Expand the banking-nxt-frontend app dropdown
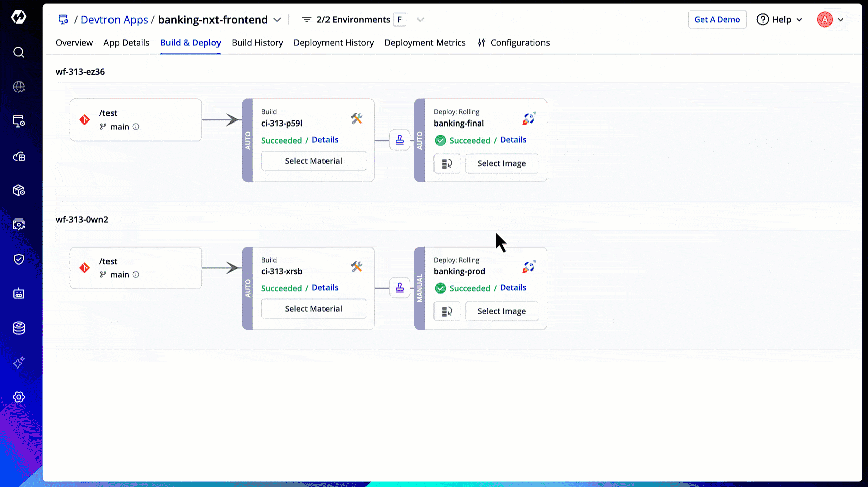This screenshot has height=487, width=868. tap(277, 20)
